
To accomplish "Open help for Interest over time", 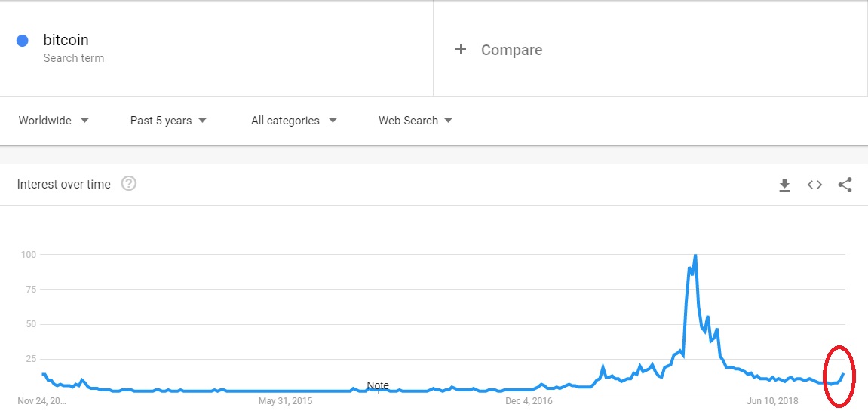I will click(x=128, y=184).
